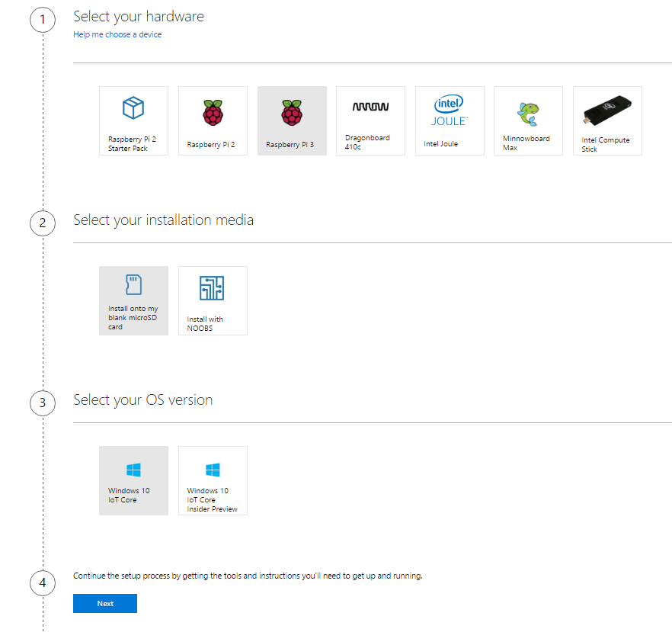Choose the Intel Joule logo tile
The height and width of the screenshot is (632, 672).
coord(450,121)
